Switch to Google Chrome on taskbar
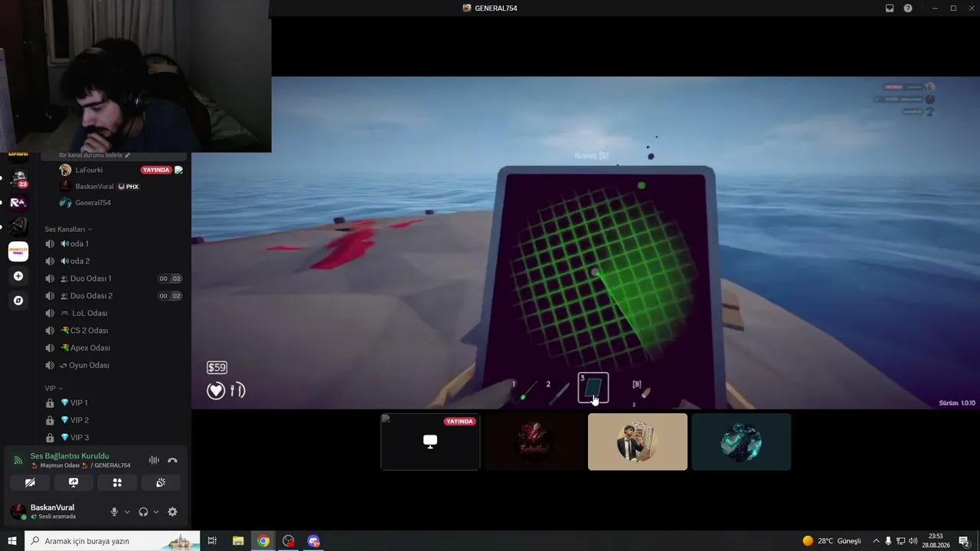This screenshot has height=551, width=980. (263, 541)
